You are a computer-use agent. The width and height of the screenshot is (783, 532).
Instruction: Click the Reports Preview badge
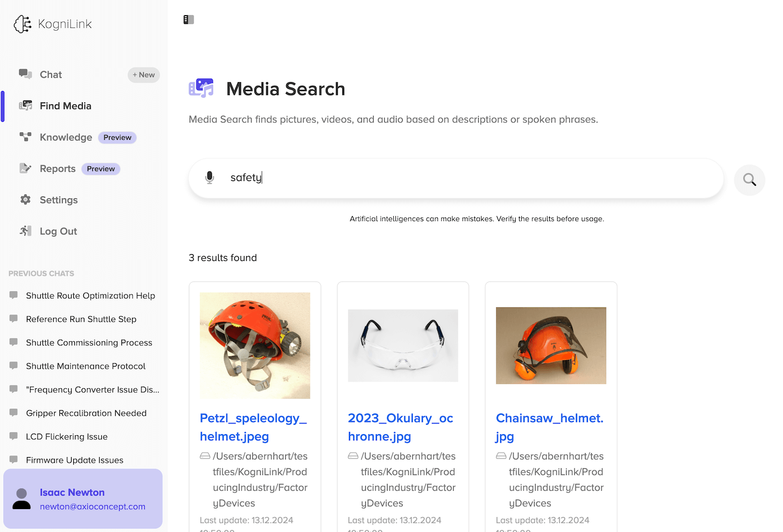(101, 169)
